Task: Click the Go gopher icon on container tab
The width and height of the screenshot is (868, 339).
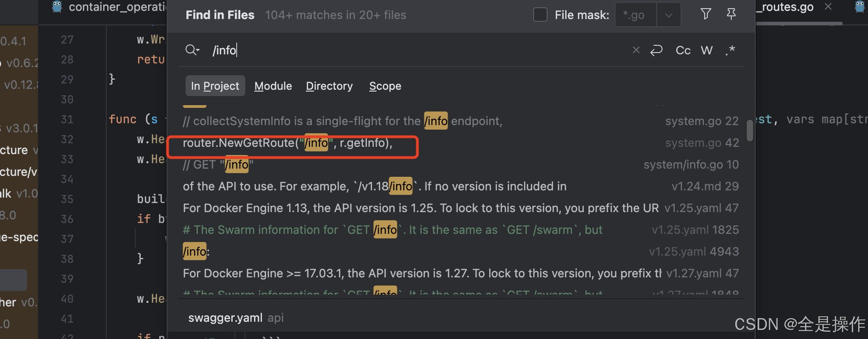Action: (57, 7)
